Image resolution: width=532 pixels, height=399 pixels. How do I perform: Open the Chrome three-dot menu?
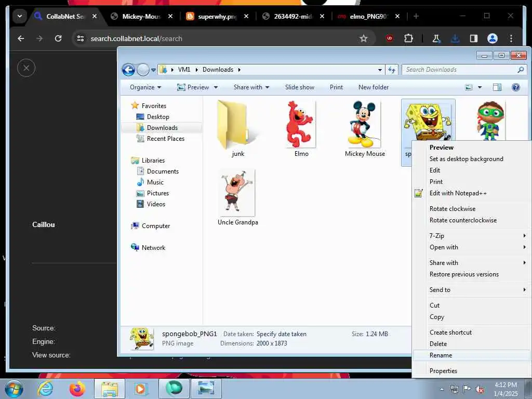511,38
